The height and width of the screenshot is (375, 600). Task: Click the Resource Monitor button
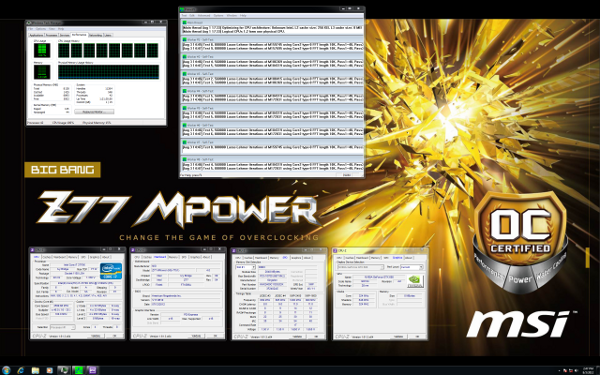click(x=94, y=112)
